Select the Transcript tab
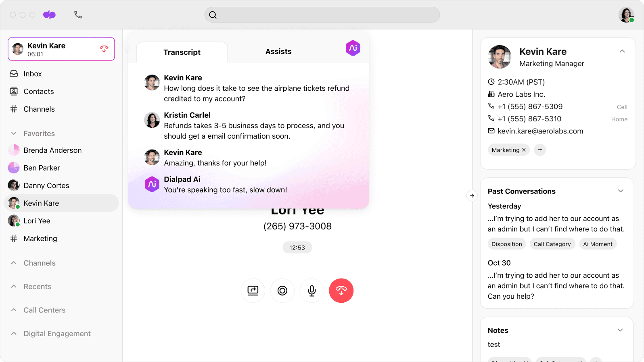644x362 pixels. click(x=182, y=52)
